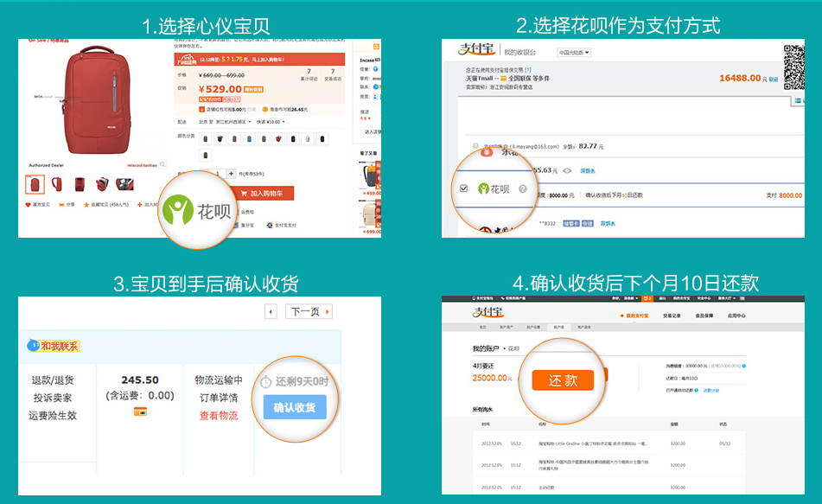The width and height of the screenshot is (822, 504).
Task: Click the Alipay logo on the cashier page
Action: tap(476, 49)
